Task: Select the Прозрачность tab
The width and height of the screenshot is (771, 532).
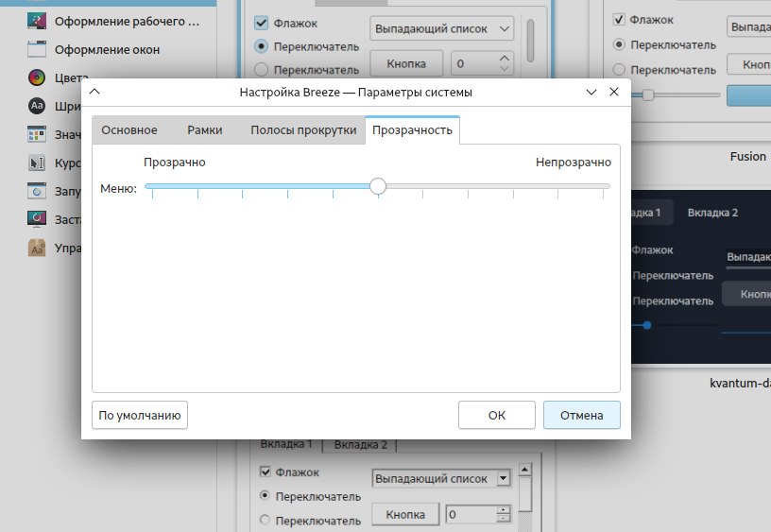Action: point(412,130)
